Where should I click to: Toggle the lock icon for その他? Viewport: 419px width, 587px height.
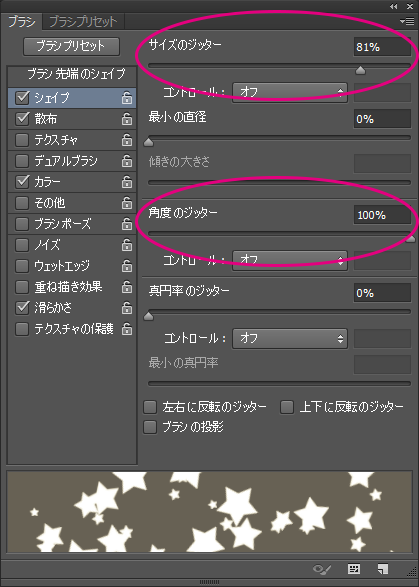click(x=127, y=203)
